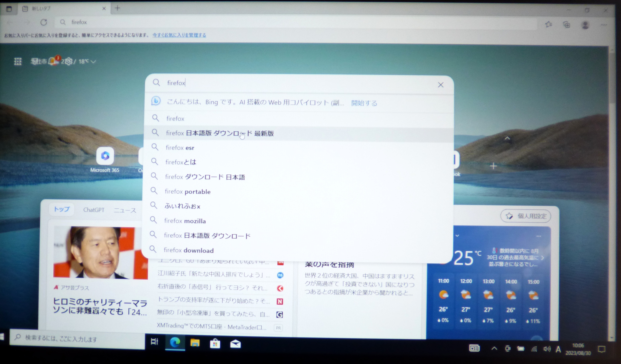Open Task View on taskbar
The height and width of the screenshot is (364, 621).
pos(155,342)
